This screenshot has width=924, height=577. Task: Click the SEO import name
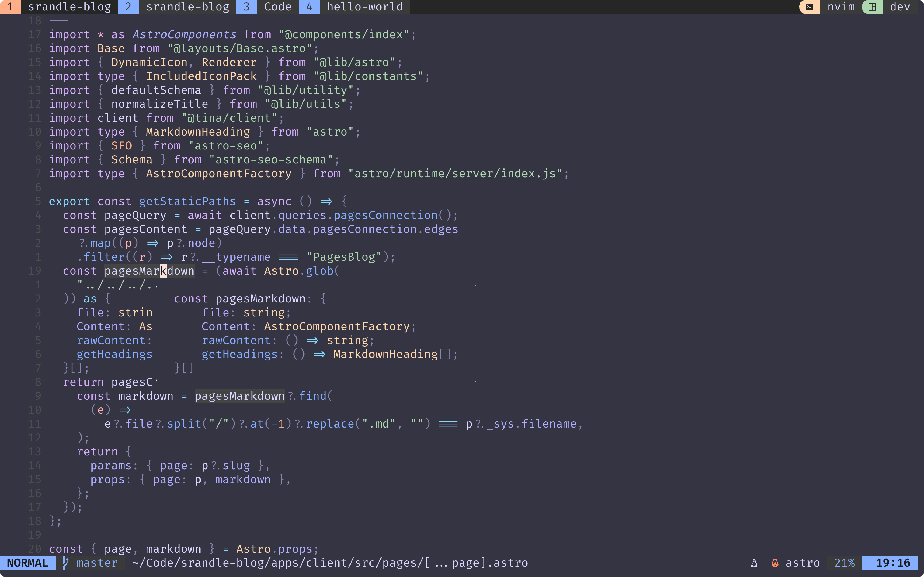(x=121, y=146)
